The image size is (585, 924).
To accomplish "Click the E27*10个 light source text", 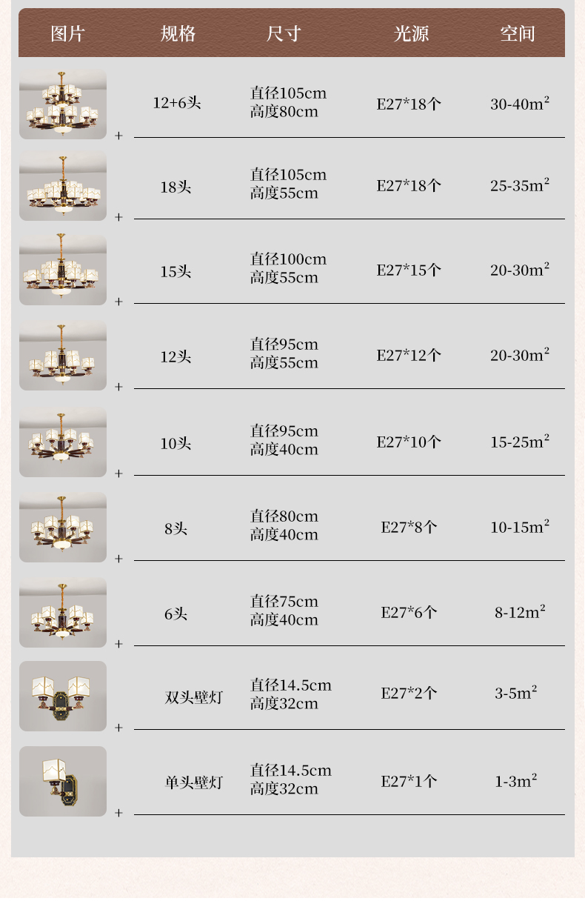I will click(x=409, y=442).
